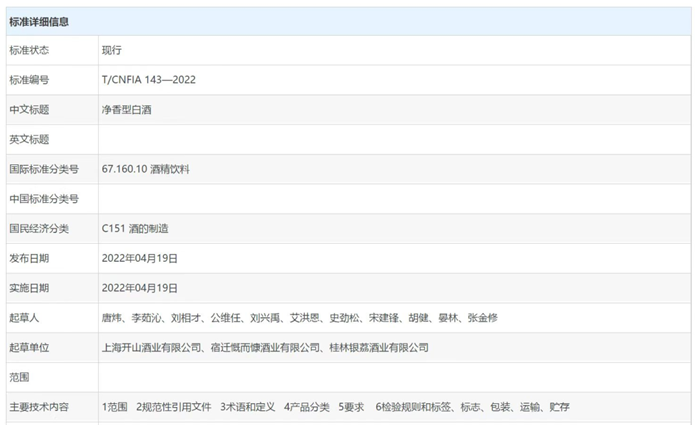Click the date beside 发布日期
This screenshot has height=427, width=695.
click(x=140, y=258)
